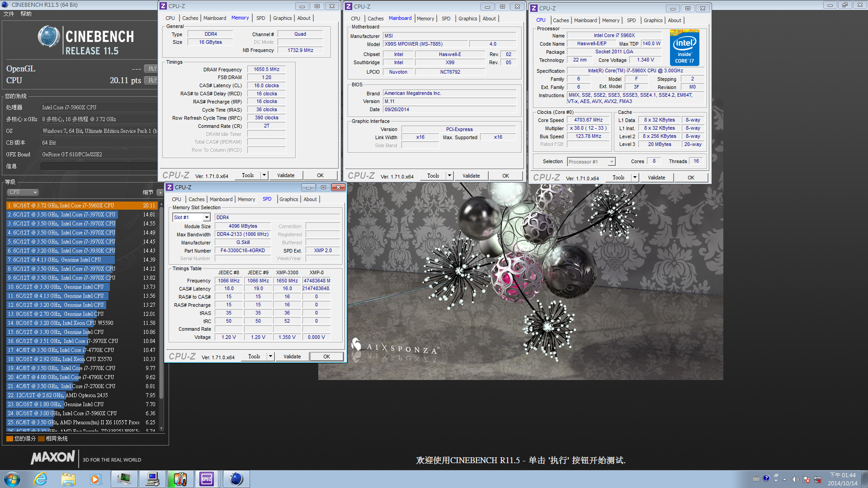
Task: Open Action Center flag tray icon
Action: point(806,479)
